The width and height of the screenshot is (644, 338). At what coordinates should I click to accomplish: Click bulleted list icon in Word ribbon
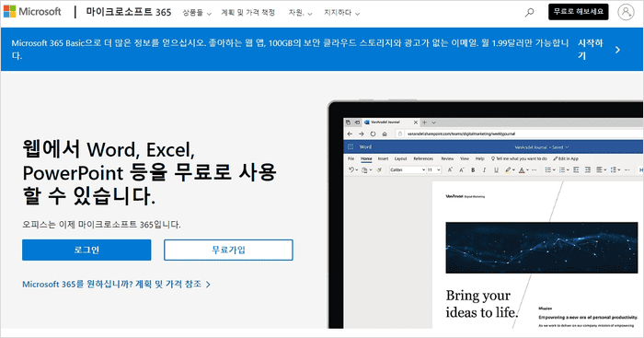[548, 169]
